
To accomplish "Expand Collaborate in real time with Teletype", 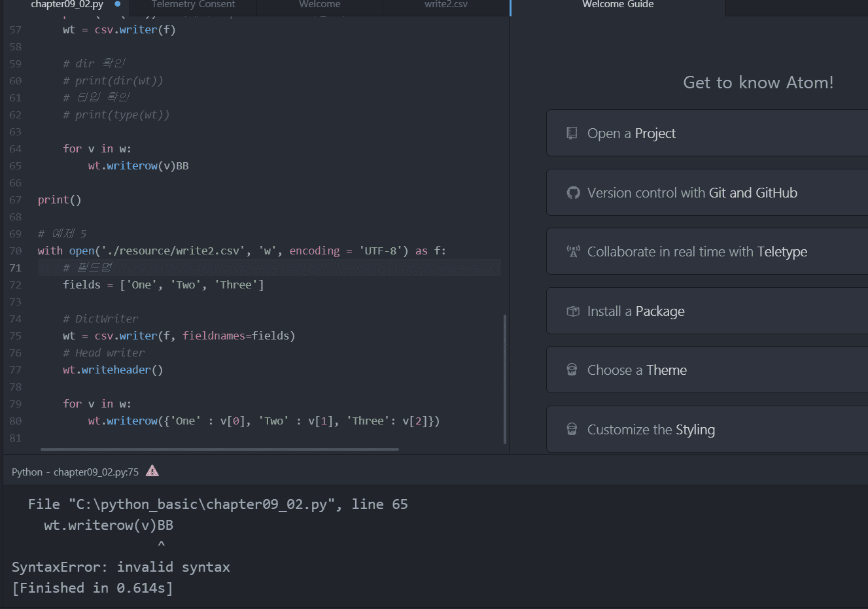I will click(706, 252).
